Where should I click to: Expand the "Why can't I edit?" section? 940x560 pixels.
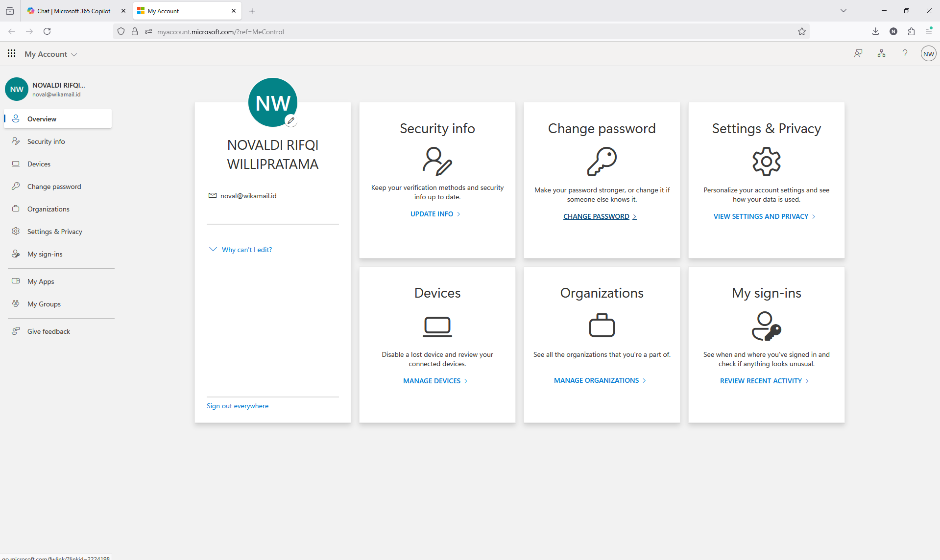pos(241,249)
